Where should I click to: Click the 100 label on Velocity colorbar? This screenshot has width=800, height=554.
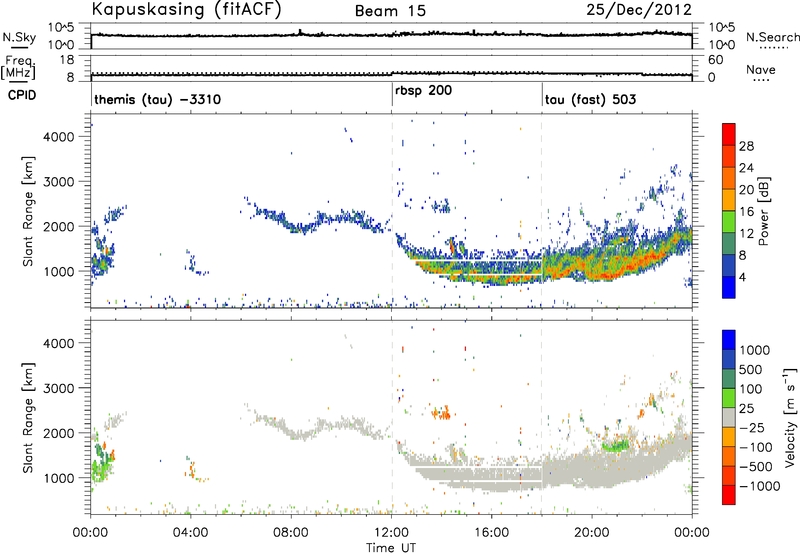point(751,389)
